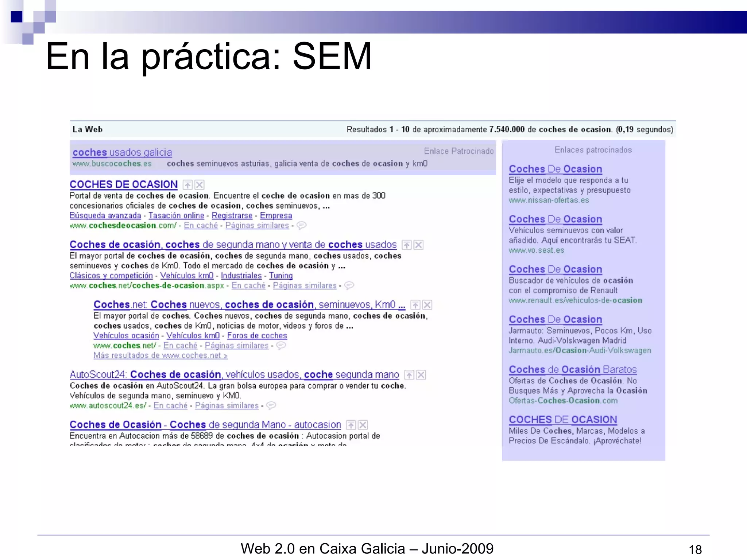Click the 'Búsqueda avanzada' sitelink
The width and height of the screenshot is (747, 560).
click(105, 215)
